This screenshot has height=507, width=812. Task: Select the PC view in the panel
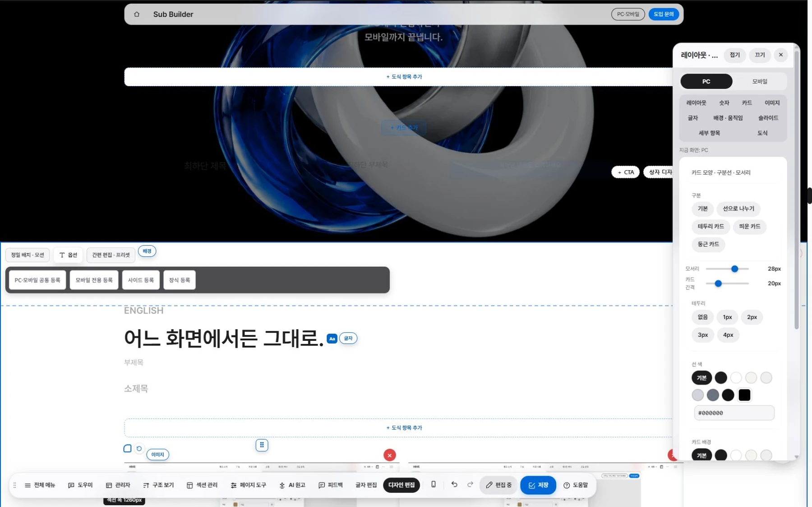(706, 81)
